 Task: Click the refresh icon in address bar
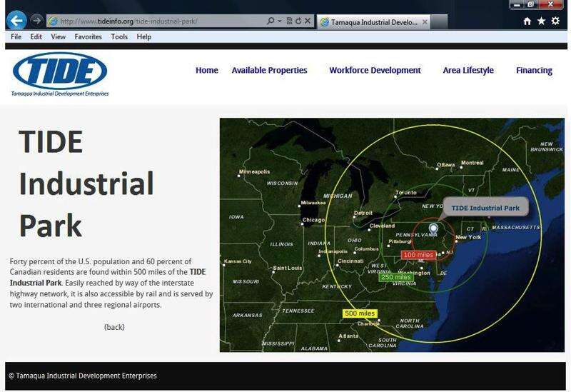click(x=298, y=21)
